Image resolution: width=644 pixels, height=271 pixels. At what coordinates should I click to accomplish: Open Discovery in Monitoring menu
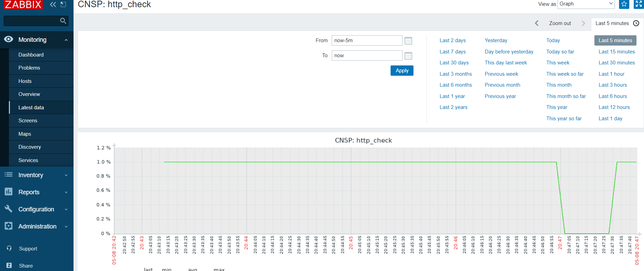(41, 147)
